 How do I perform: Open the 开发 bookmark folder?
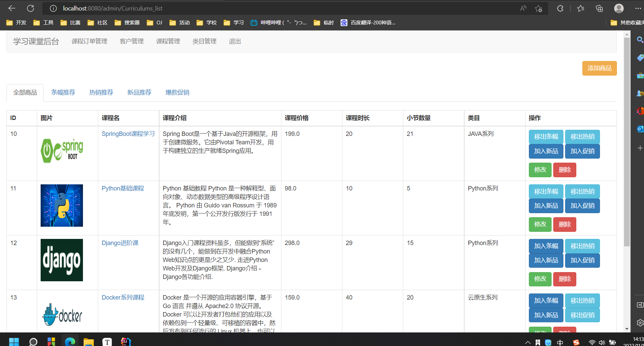[x=16, y=23]
